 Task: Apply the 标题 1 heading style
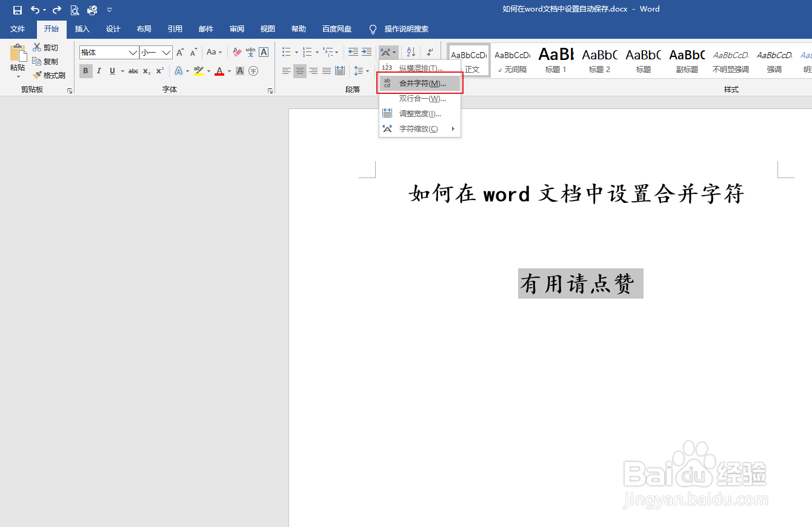(x=556, y=61)
